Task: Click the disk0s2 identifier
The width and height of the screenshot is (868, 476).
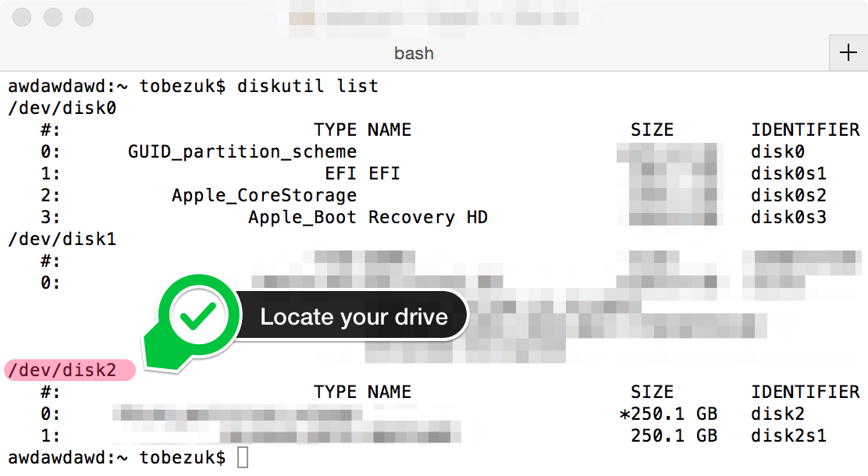Action: [x=788, y=195]
